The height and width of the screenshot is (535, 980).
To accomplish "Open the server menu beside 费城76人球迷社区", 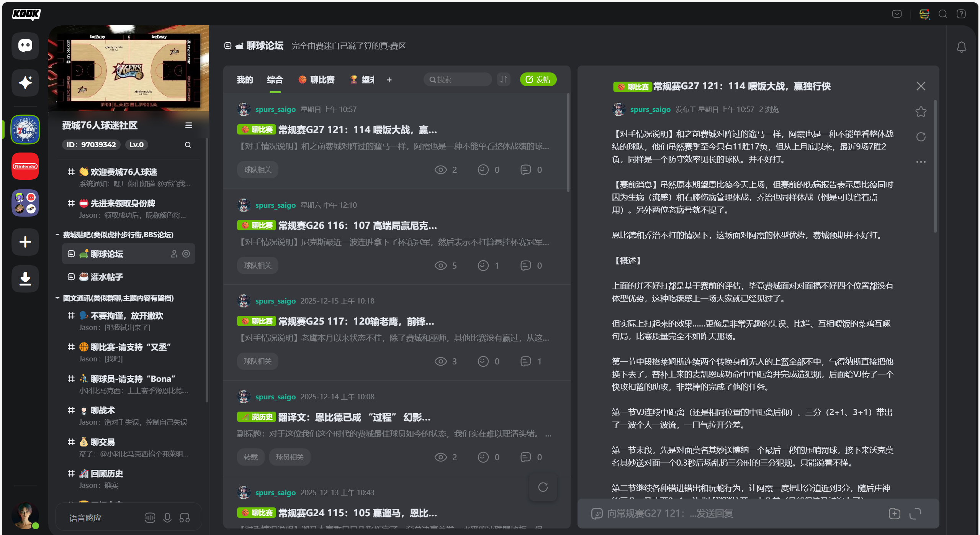I will (188, 125).
